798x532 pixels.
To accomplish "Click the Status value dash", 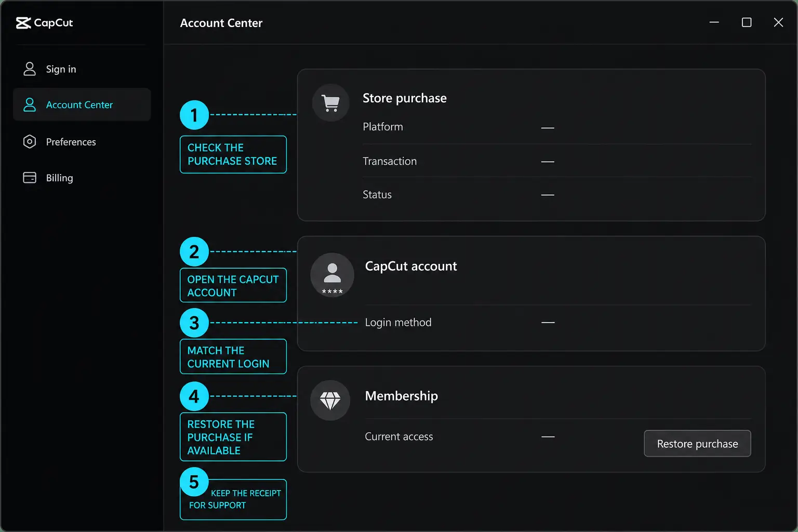I will (x=548, y=195).
